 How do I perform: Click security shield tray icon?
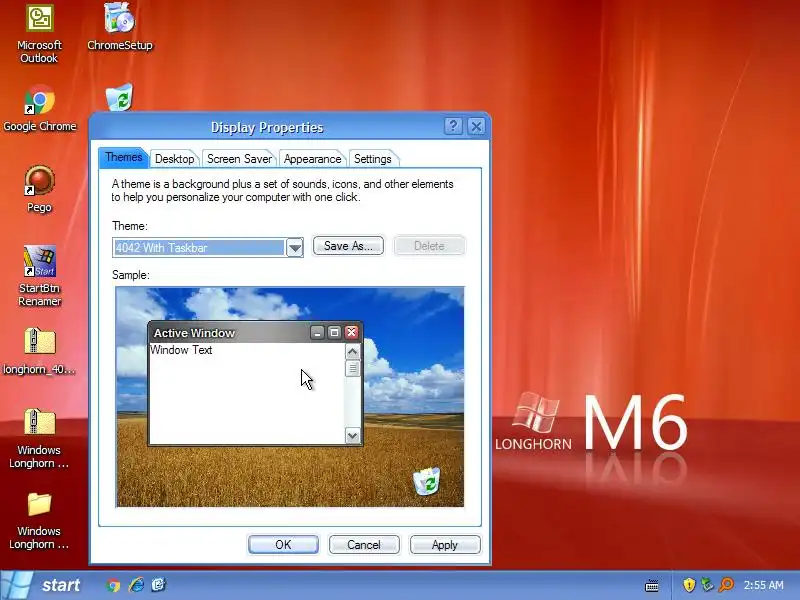click(689, 585)
